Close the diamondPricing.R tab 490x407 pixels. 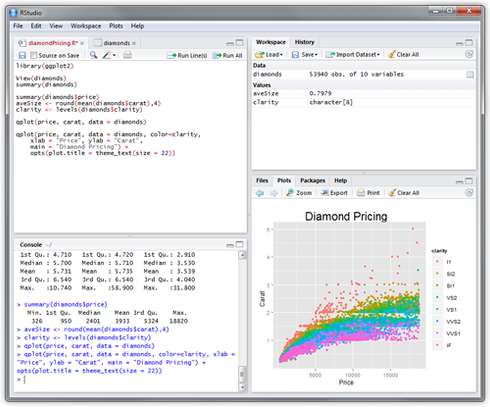[x=82, y=43]
